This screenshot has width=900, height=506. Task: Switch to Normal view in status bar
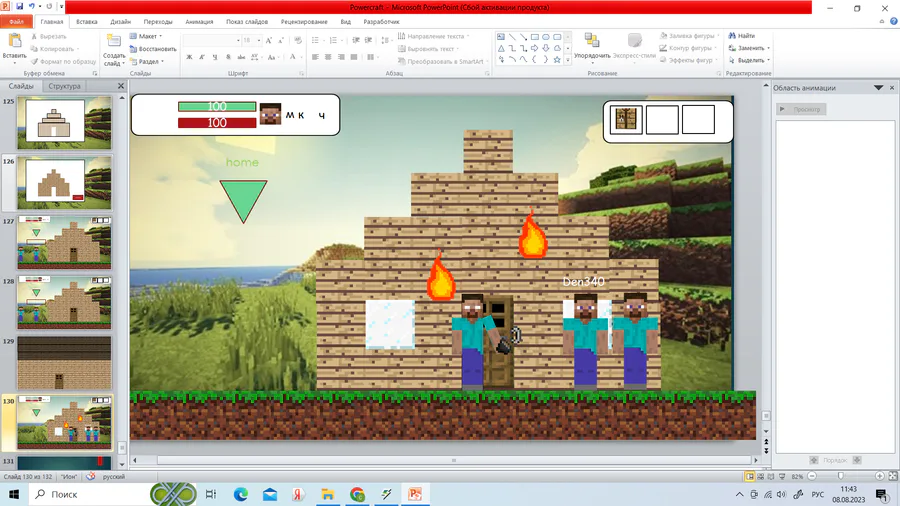tap(749, 476)
